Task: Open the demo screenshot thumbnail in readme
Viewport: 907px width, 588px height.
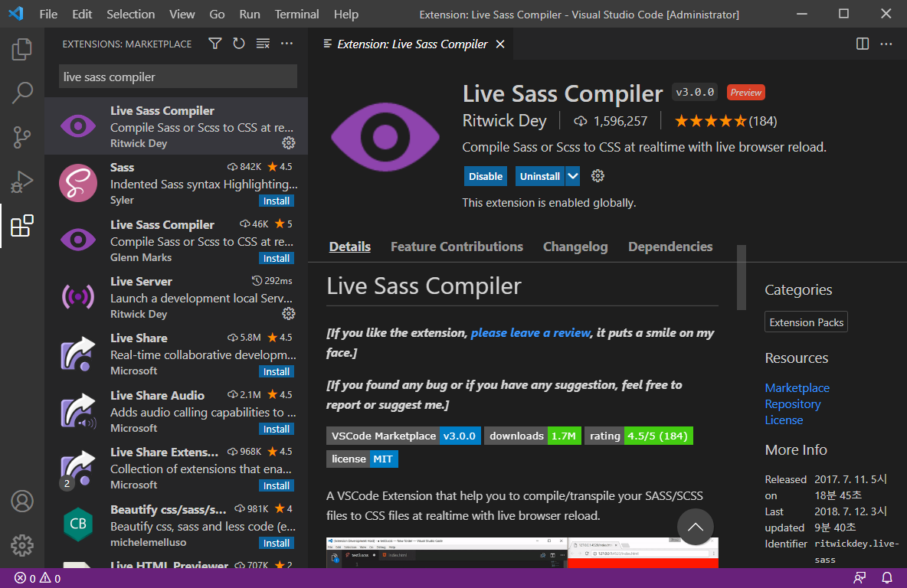Action: click(x=522, y=553)
